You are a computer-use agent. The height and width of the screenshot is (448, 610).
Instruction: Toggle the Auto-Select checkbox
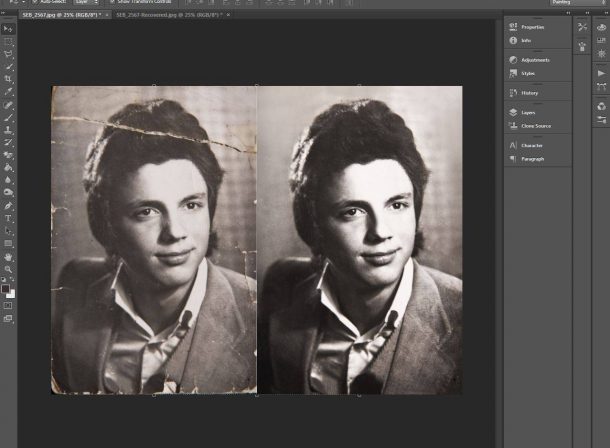[x=35, y=2]
